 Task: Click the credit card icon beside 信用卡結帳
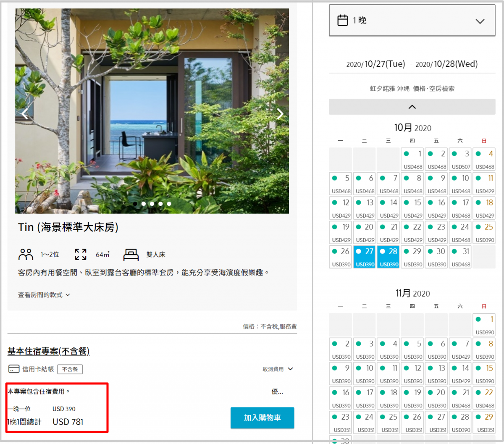pyautogui.click(x=14, y=369)
